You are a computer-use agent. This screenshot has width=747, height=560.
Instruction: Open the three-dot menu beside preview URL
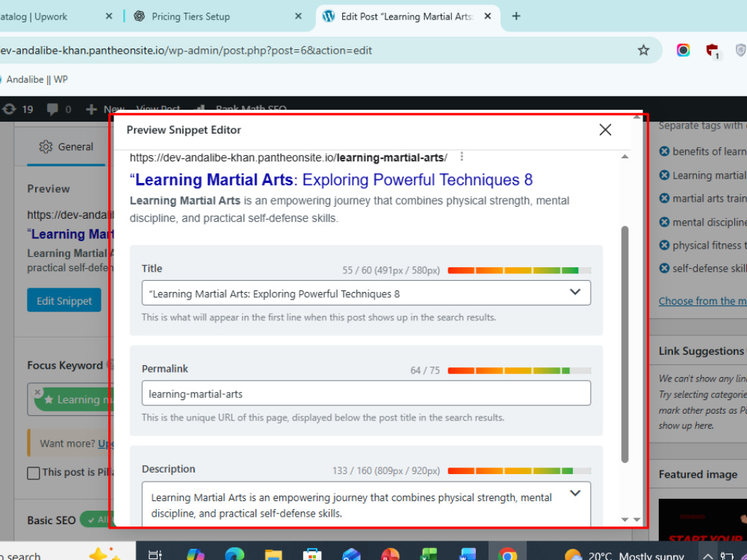pos(462,157)
